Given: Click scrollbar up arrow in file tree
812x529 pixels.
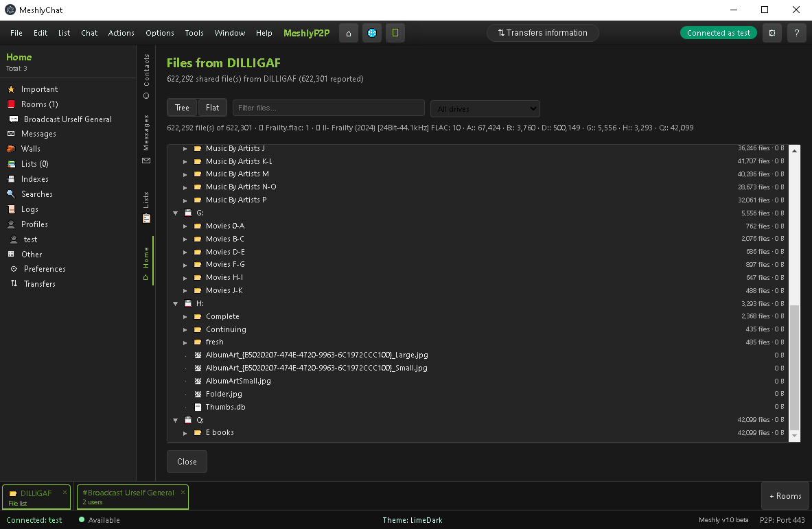Looking at the screenshot, I should [794, 151].
